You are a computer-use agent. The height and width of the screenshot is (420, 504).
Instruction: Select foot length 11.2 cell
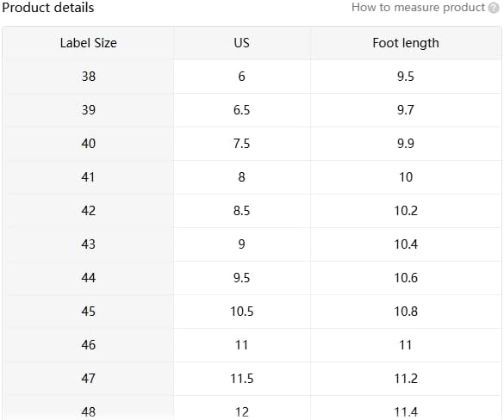tap(406, 379)
